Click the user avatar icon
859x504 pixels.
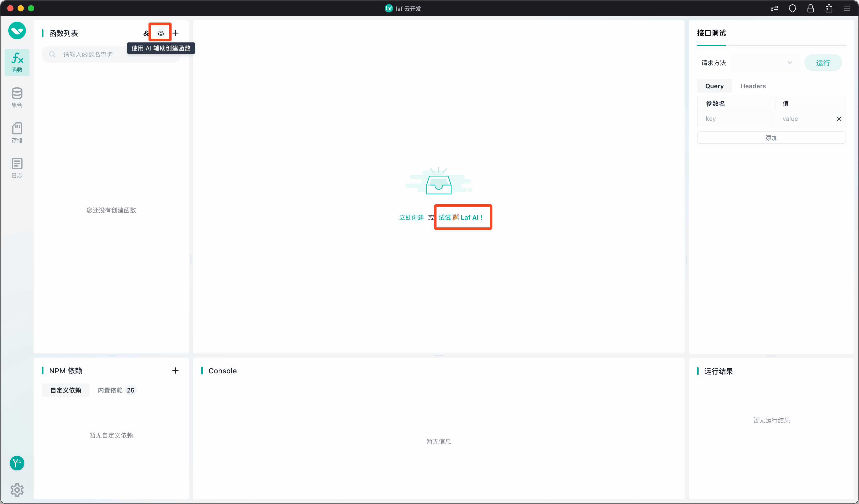[17, 463]
